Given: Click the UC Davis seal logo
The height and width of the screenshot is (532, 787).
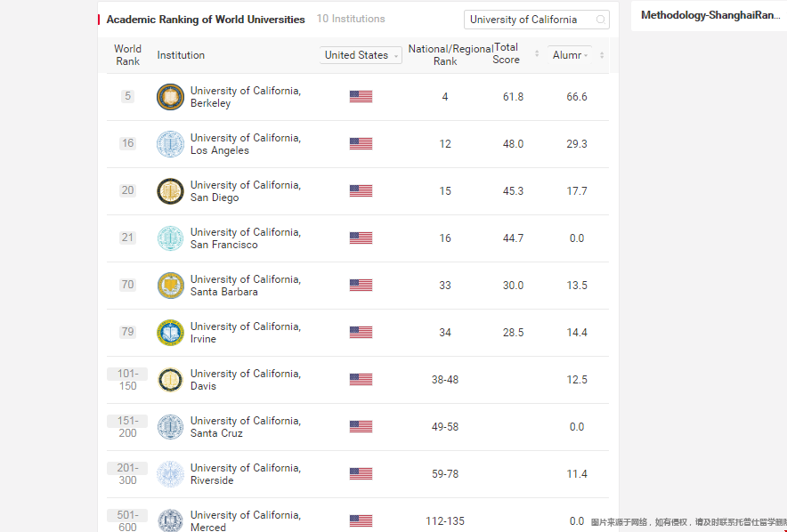Looking at the screenshot, I should [170, 380].
